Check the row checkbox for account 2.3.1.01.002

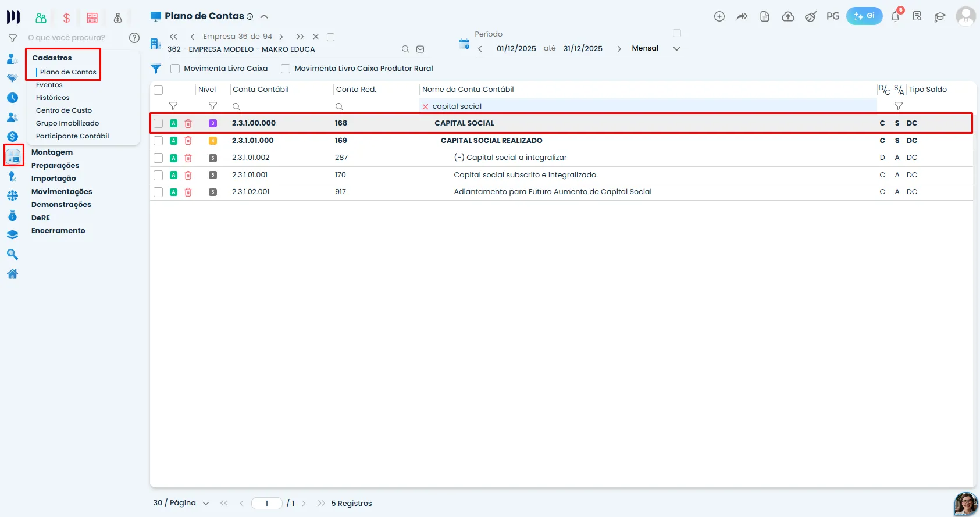pos(158,158)
